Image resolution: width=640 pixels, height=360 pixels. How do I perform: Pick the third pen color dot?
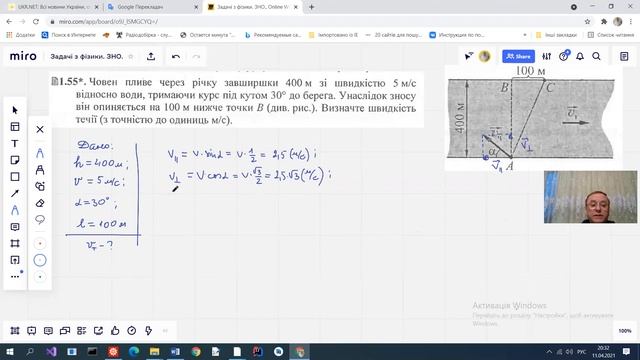coord(40,277)
